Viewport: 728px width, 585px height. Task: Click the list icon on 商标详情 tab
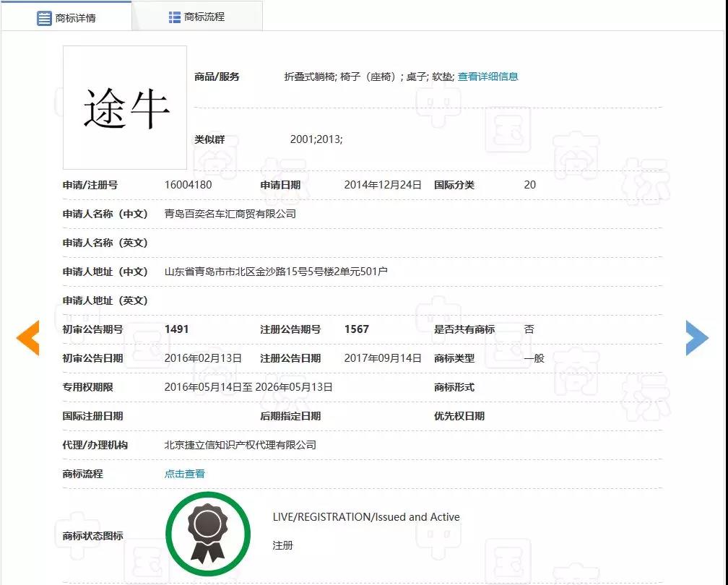point(44,17)
